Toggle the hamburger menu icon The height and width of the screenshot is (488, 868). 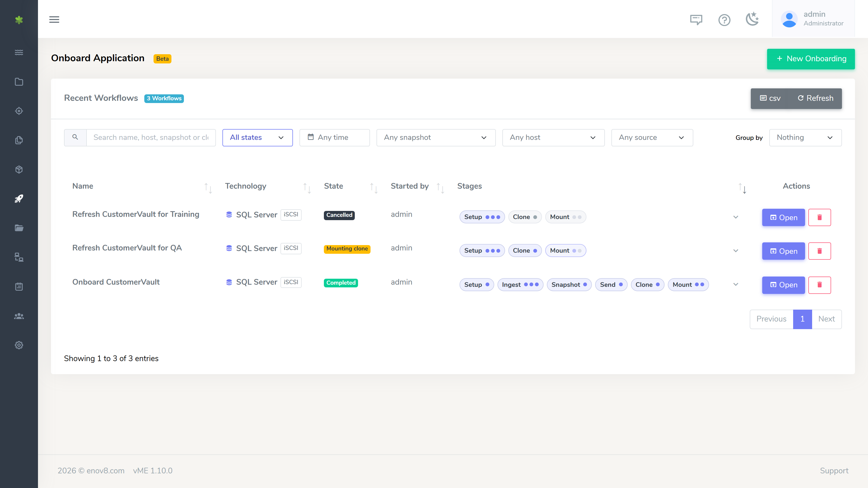pyautogui.click(x=54, y=20)
